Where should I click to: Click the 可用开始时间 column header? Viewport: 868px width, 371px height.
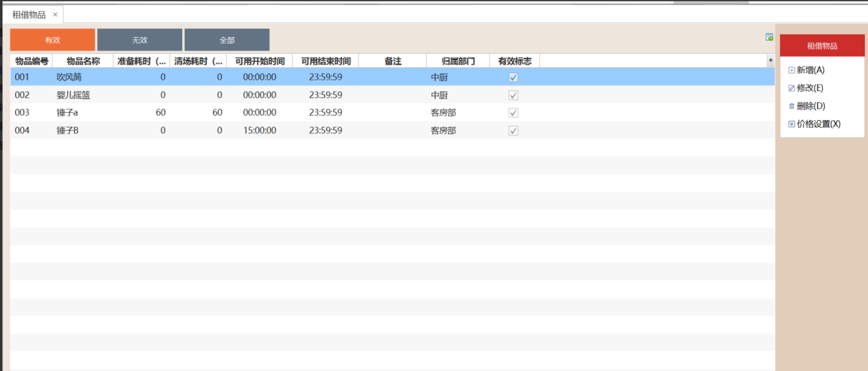tap(260, 61)
